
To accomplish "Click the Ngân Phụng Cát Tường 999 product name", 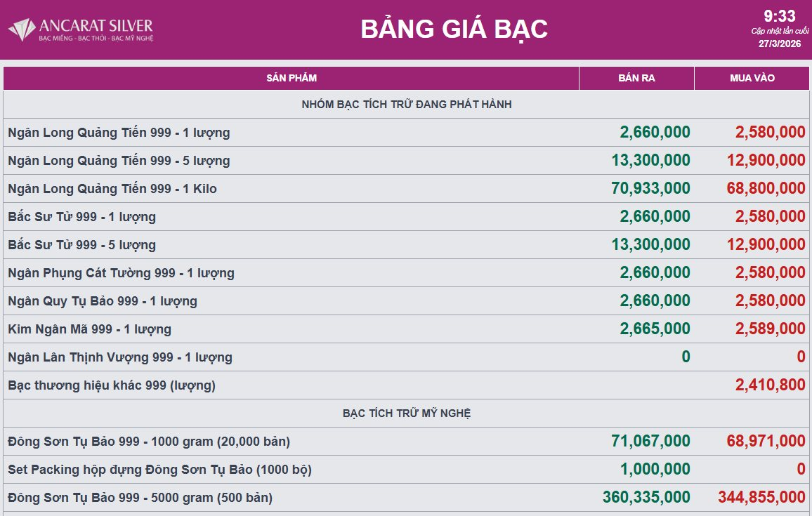I will tap(121, 273).
